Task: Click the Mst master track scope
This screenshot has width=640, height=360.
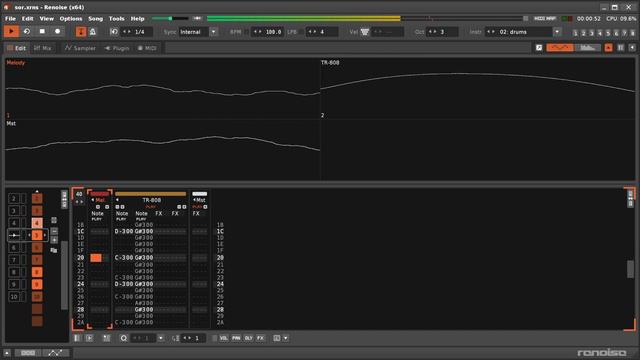Action: pyautogui.click(x=162, y=149)
